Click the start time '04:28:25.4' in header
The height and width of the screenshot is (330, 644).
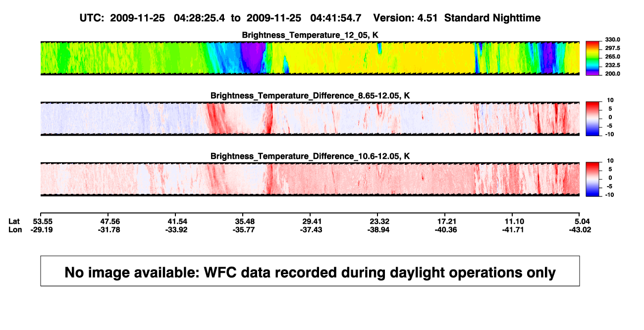point(199,18)
